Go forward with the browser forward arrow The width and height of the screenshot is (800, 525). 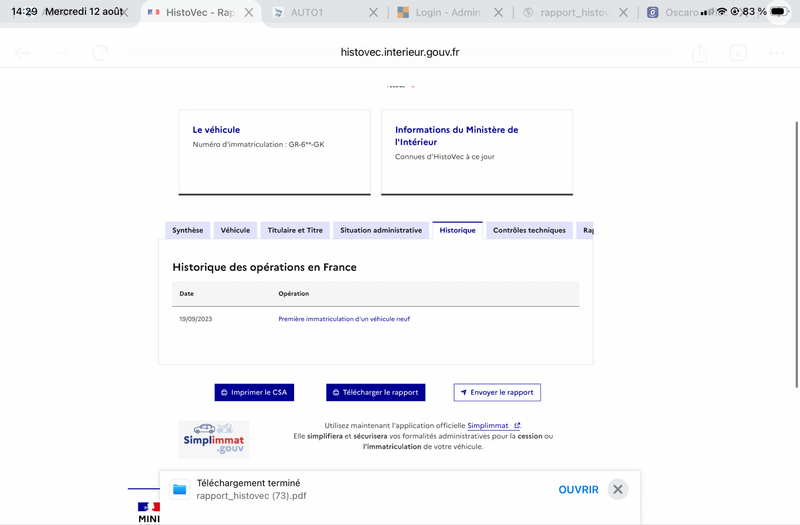coord(61,53)
